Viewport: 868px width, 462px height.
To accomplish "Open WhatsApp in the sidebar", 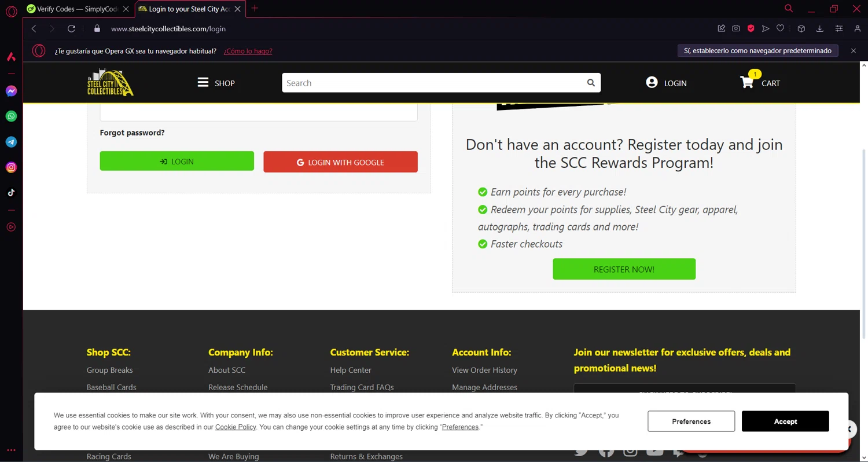I will coord(11,116).
